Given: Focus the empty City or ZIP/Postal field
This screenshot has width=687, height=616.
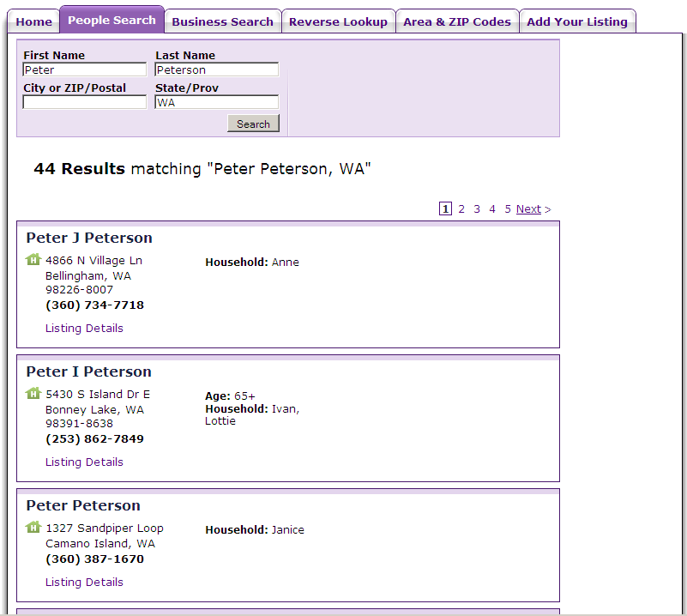Looking at the screenshot, I should coord(85,102).
